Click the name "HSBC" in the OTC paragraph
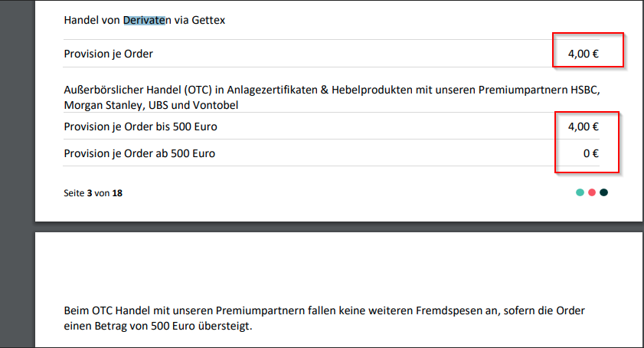Viewport: 644px width, 348px height. pos(583,90)
